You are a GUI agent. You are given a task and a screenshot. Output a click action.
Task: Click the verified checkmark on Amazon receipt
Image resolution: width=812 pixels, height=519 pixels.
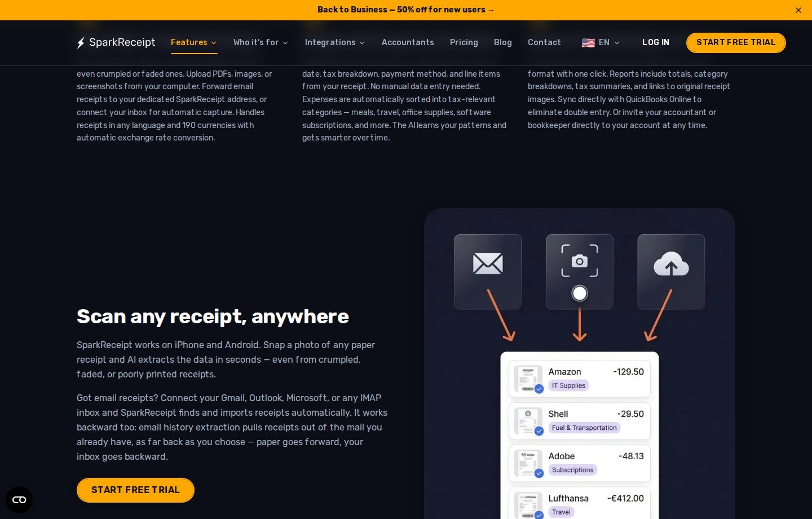[539, 389]
